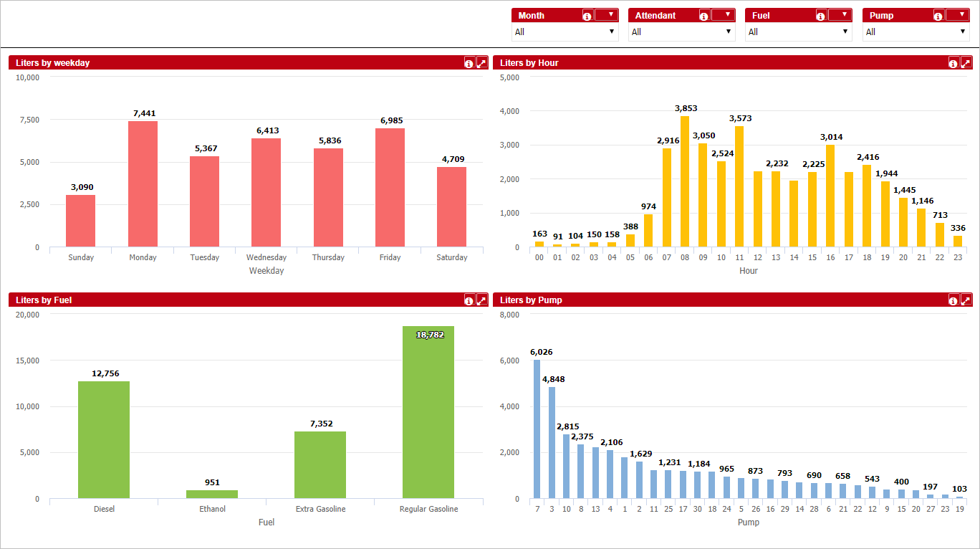Open the Month filter 'All' select box

[x=565, y=32]
